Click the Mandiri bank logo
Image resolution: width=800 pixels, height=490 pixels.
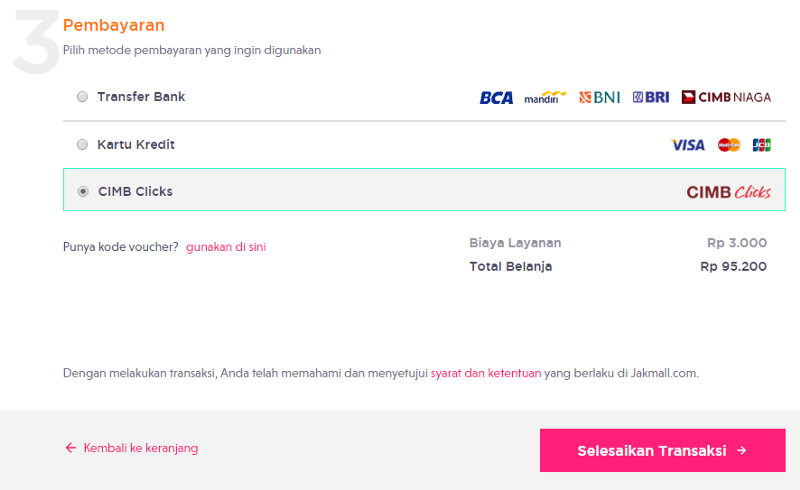click(545, 97)
